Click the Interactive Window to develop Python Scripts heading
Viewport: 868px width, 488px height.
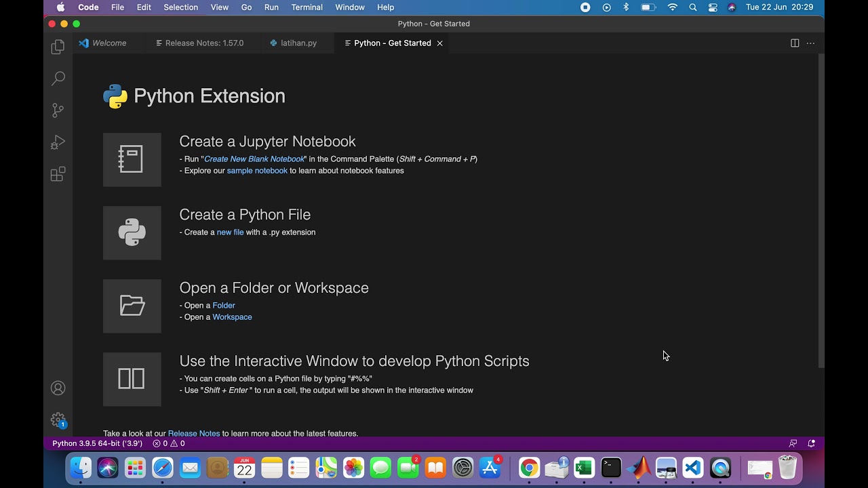354,361
